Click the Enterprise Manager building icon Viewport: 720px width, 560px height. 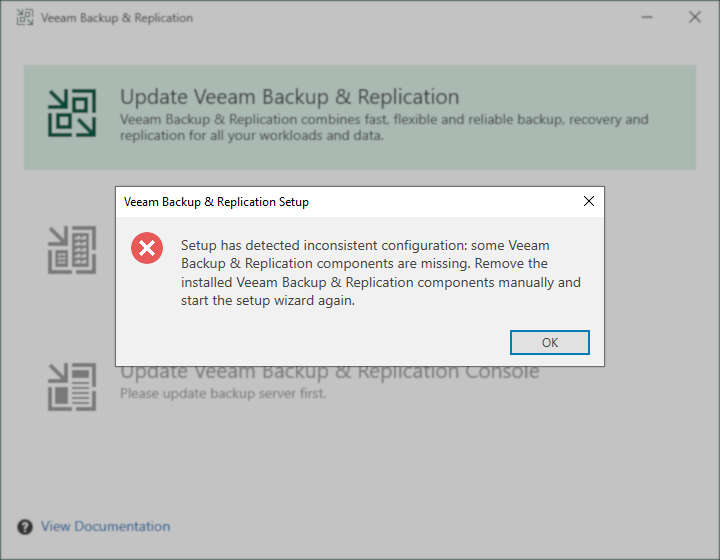tap(72, 250)
